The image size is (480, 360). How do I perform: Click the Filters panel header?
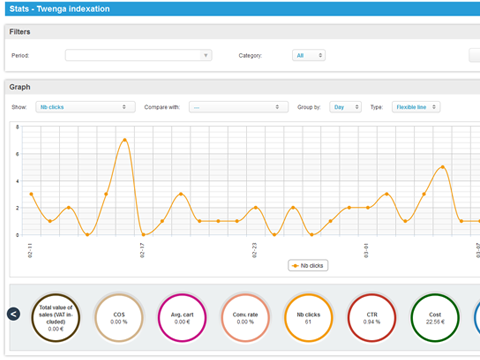click(x=242, y=32)
